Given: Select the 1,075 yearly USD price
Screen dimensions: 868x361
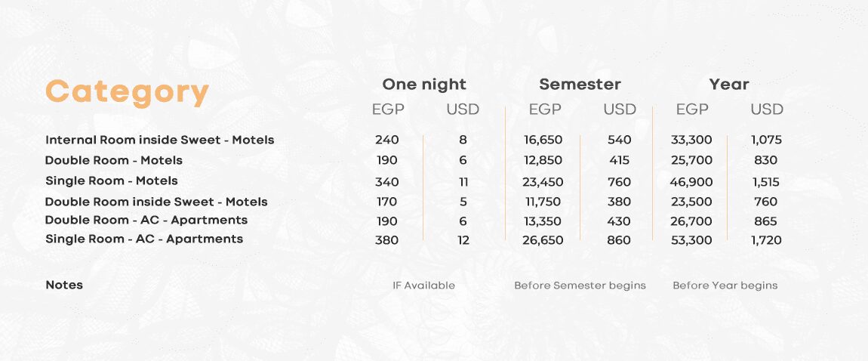Looking at the screenshot, I should pos(766,140).
